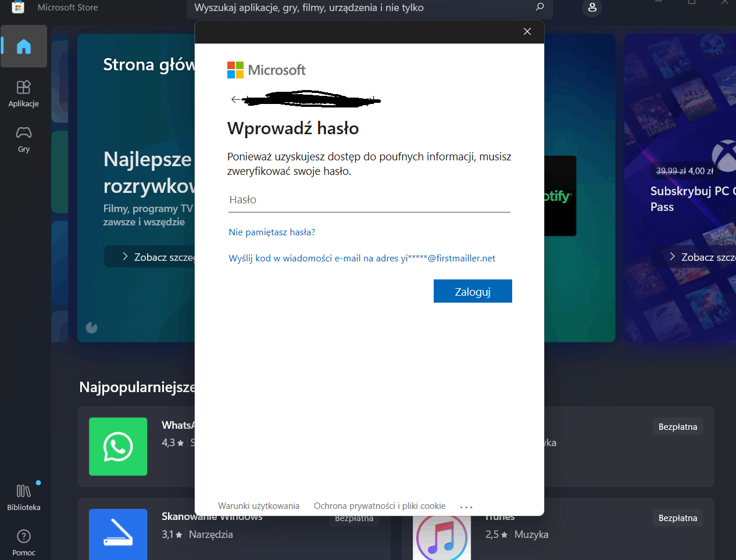Click the Xbox logo on the Game Pass banner

click(724, 156)
